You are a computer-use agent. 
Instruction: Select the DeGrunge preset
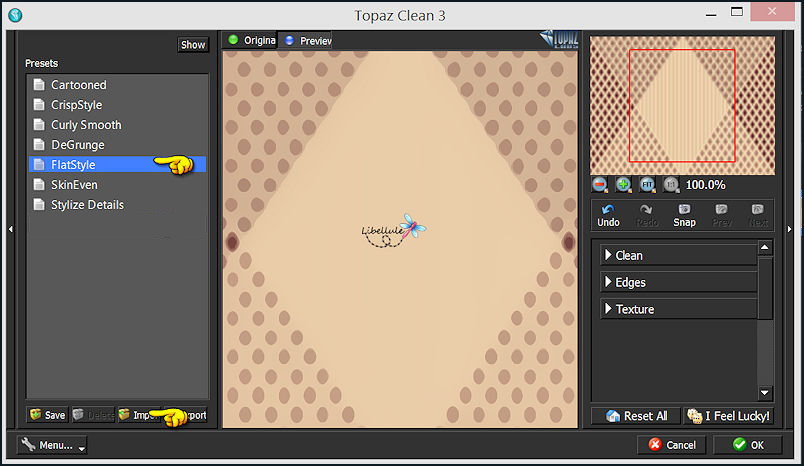tap(117, 145)
